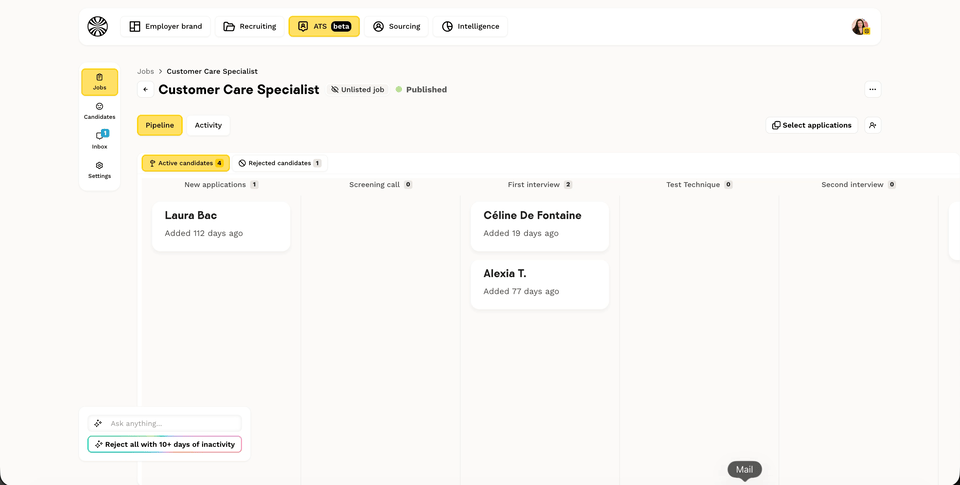The height and width of the screenshot is (485, 960).
Task: Click the Mail tooltip label
Action: tap(744, 470)
